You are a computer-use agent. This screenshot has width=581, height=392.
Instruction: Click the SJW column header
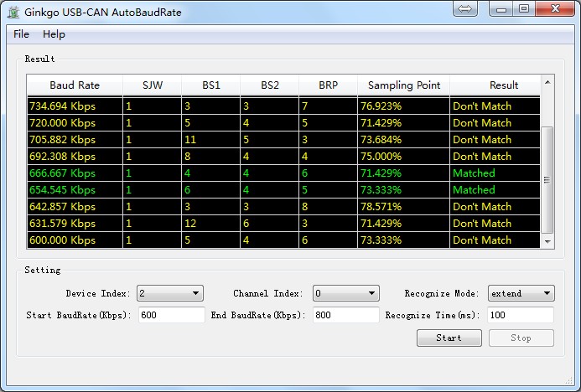[x=153, y=85]
